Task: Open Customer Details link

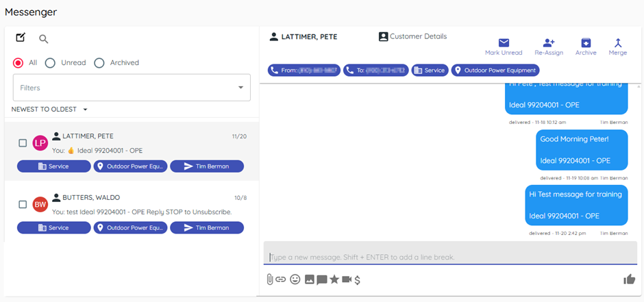Action: (x=412, y=36)
